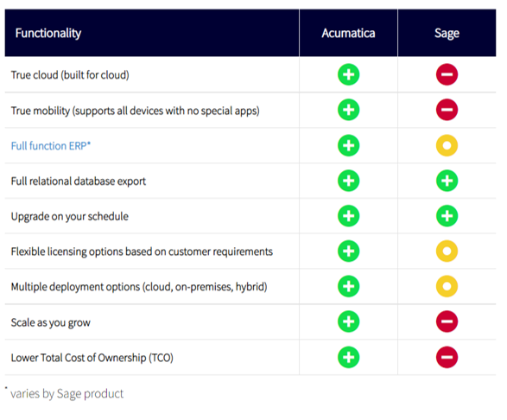
Task: Click "Flexible licensing options based on customer requirements"
Action: pyautogui.click(x=142, y=251)
